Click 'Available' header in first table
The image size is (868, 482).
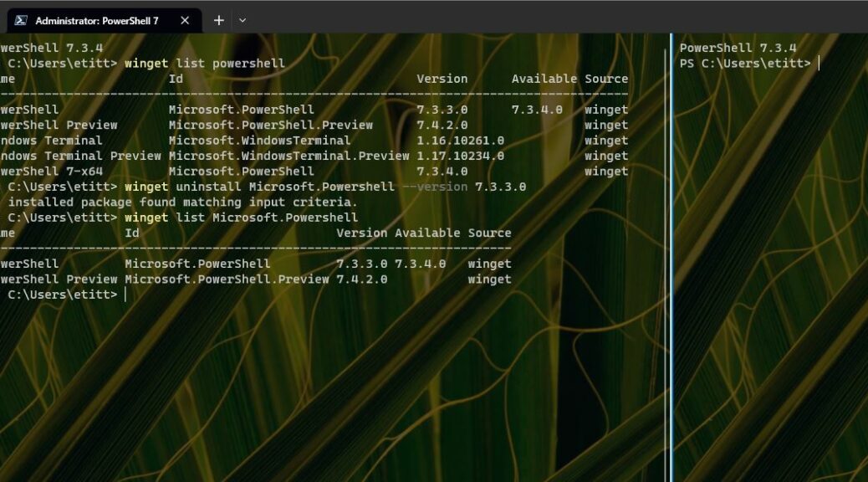pyautogui.click(x=544, y=79)
